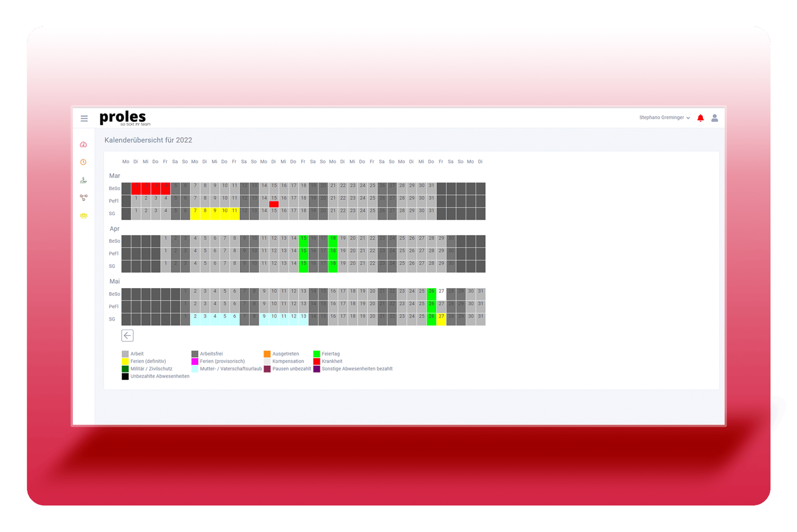Select BeSo's red sick day March 4
Screen dimensions: 797x532
[166, 189]
